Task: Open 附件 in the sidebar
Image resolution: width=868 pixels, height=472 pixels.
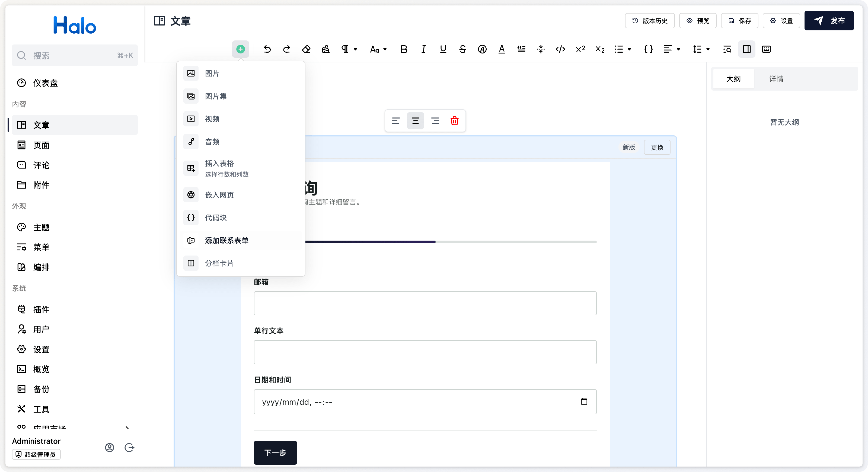Action: tap(75, 185)
